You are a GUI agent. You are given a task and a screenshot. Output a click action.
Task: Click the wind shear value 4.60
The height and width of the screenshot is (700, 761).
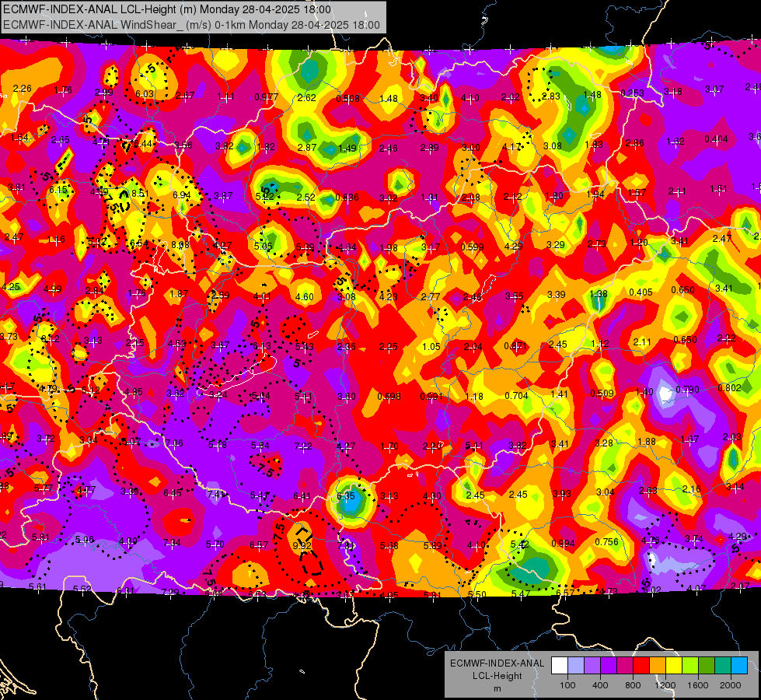(304, 297)
